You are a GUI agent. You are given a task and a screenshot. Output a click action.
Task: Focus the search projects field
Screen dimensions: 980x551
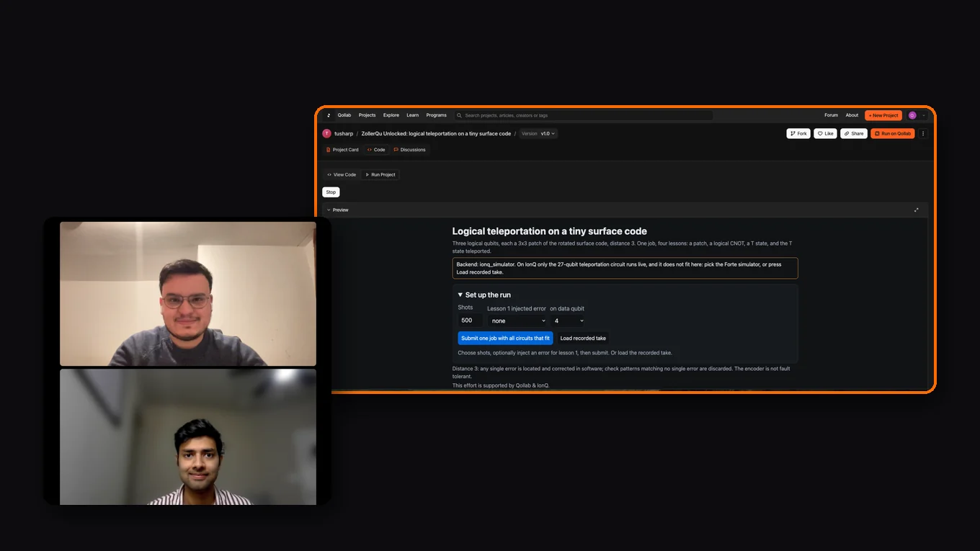[x=584, y=115]
